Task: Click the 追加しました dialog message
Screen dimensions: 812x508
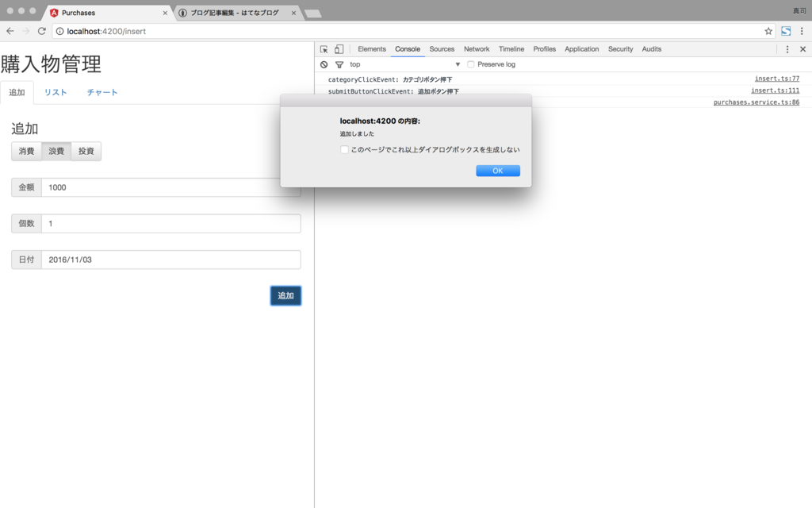Action: (357, 133)
